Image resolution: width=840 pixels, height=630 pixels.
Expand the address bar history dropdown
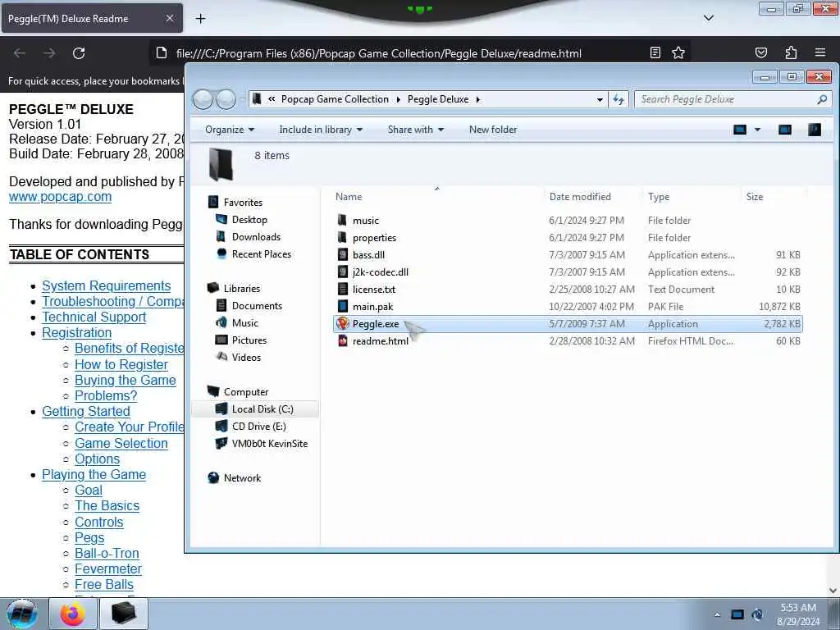(600, 99)
